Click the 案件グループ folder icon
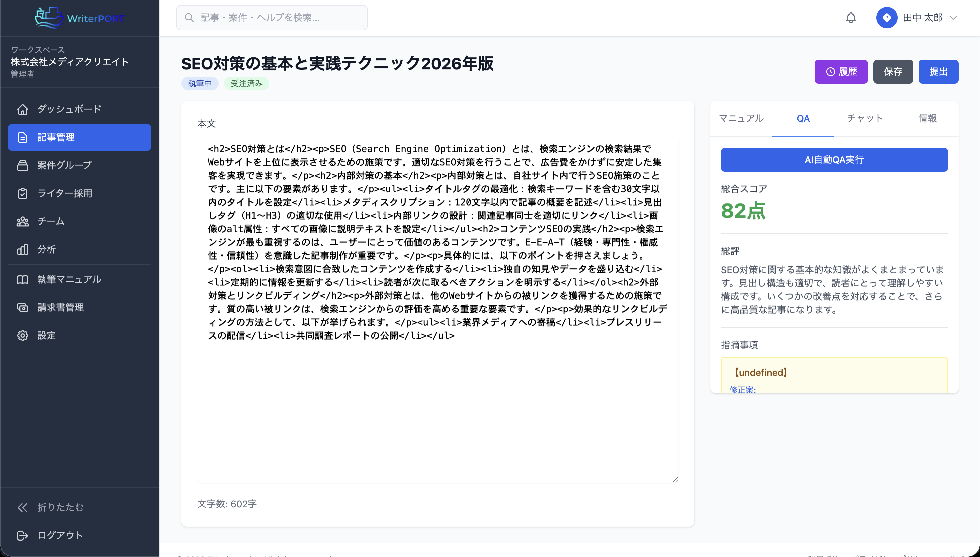The height and width of the screenshot is (557, 980). 23,165
